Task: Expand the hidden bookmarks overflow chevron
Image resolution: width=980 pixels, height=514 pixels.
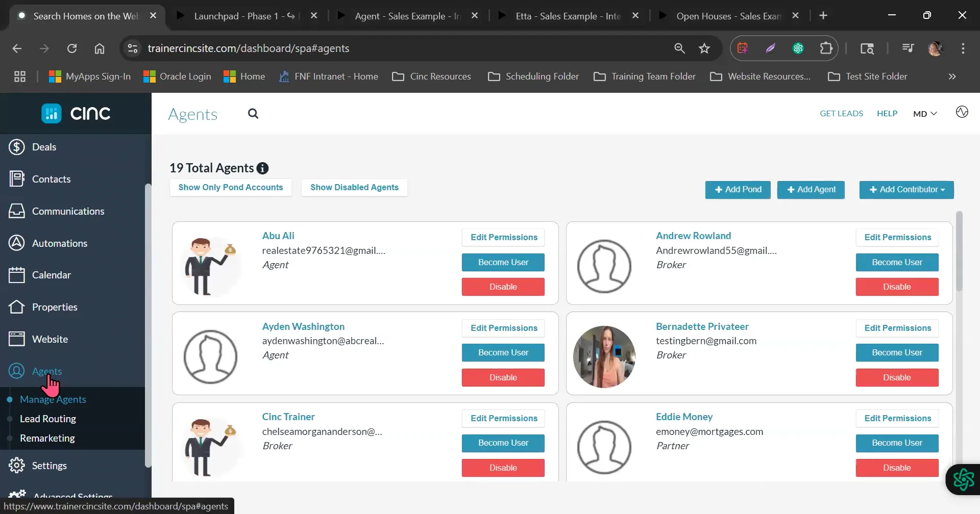Action: pos(952,76)
